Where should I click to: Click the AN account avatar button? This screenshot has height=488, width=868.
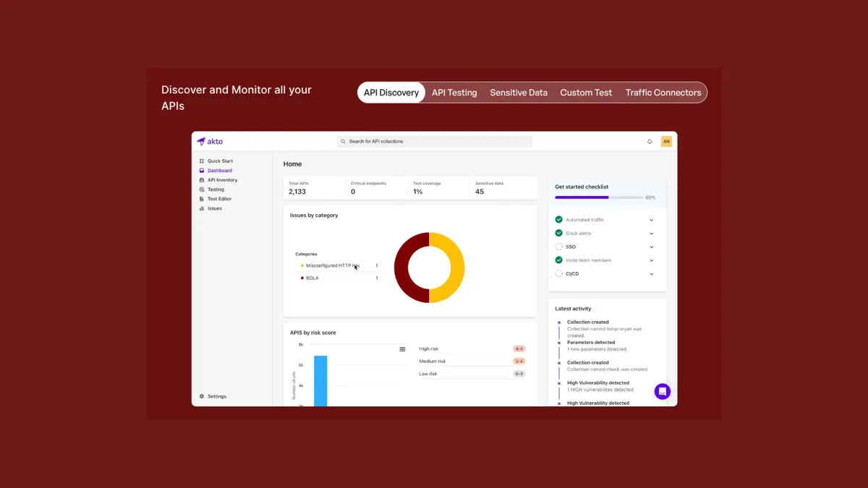666,141
